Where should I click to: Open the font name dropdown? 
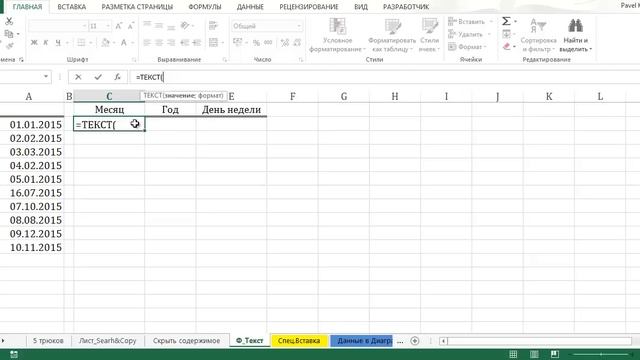84,26
